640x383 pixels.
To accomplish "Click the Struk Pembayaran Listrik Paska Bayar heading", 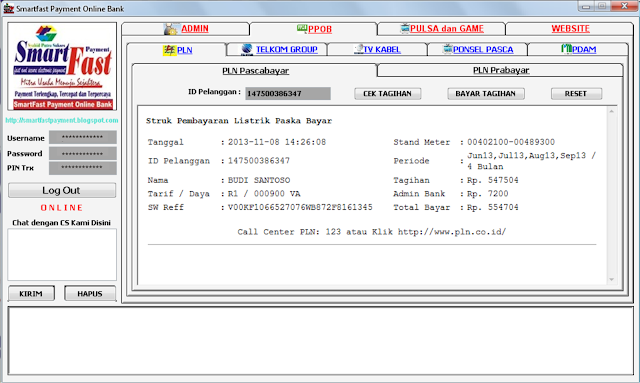I will (239, 121).
